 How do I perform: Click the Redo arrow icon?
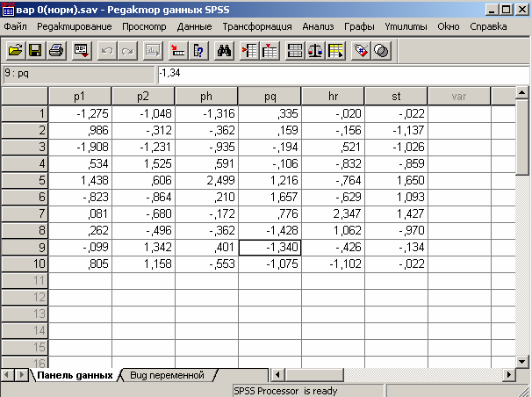tap(127, 51)
